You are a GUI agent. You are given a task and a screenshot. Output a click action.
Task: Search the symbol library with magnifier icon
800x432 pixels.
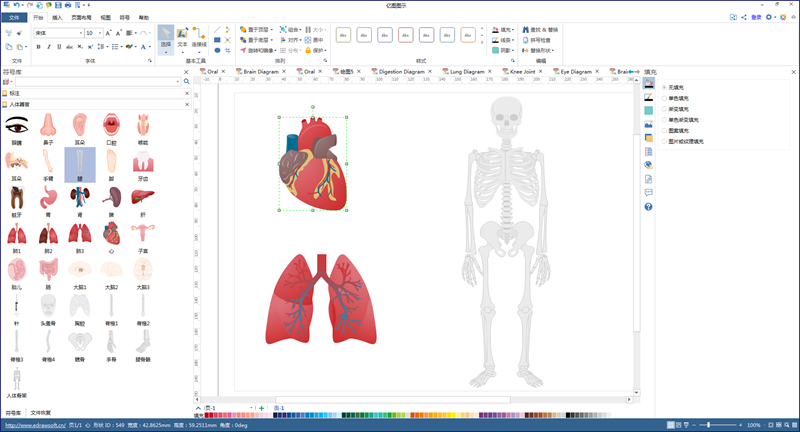point(187,82)
